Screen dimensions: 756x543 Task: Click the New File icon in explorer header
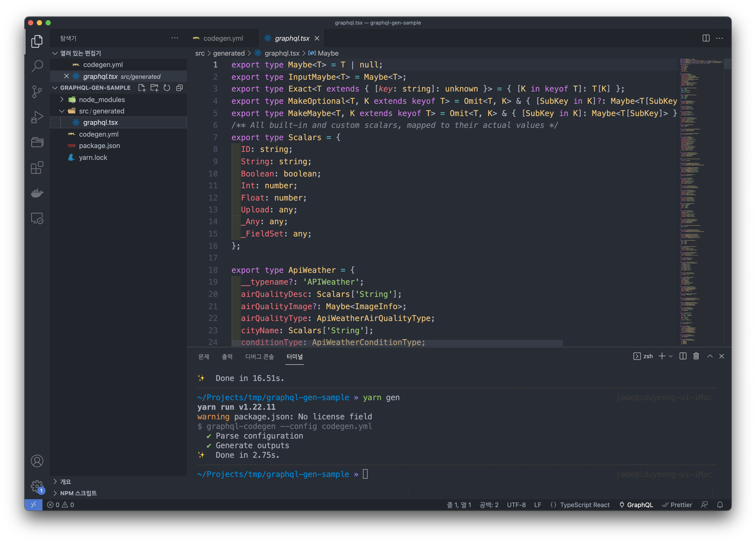142,88
